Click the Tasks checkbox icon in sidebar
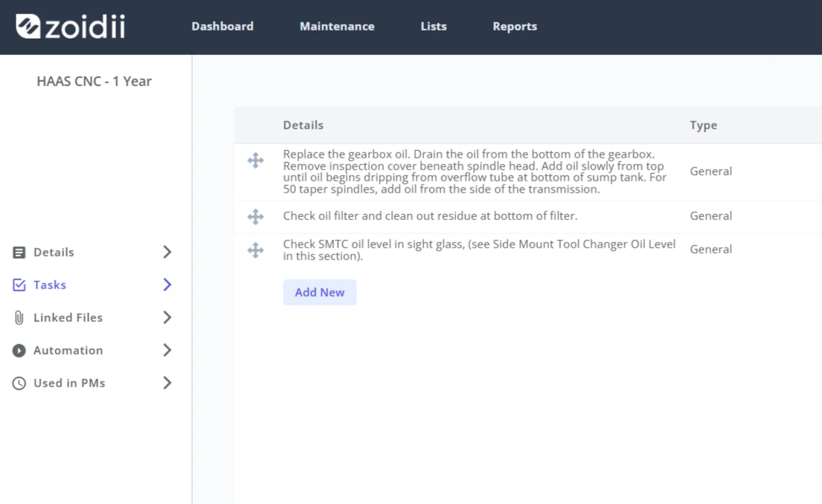 click(x=19, y=285)
